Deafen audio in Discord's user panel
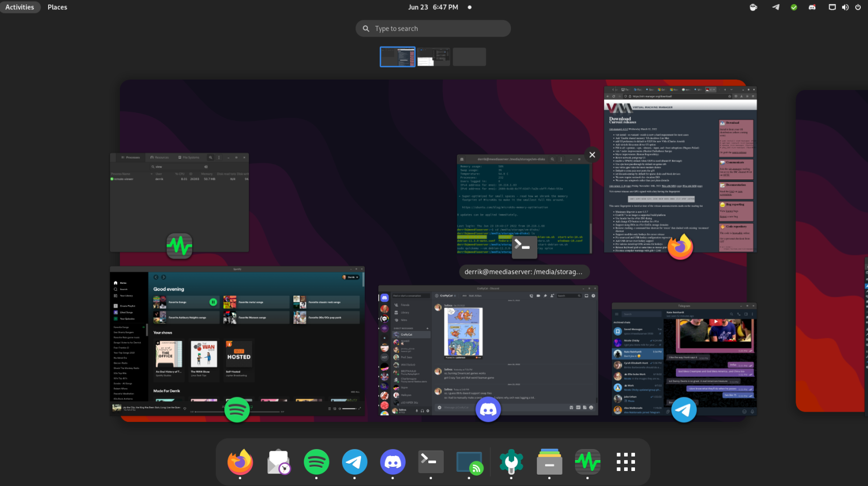 422,411
